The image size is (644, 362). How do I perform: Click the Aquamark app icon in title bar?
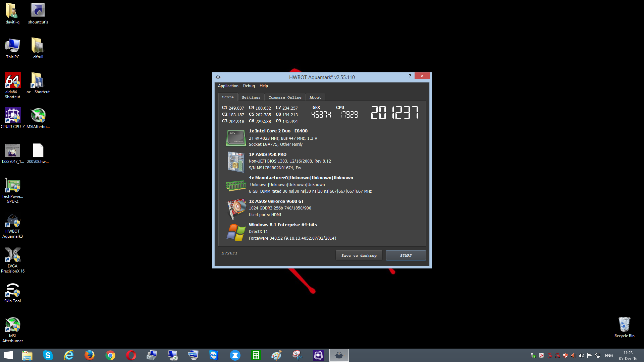point(218,77)
